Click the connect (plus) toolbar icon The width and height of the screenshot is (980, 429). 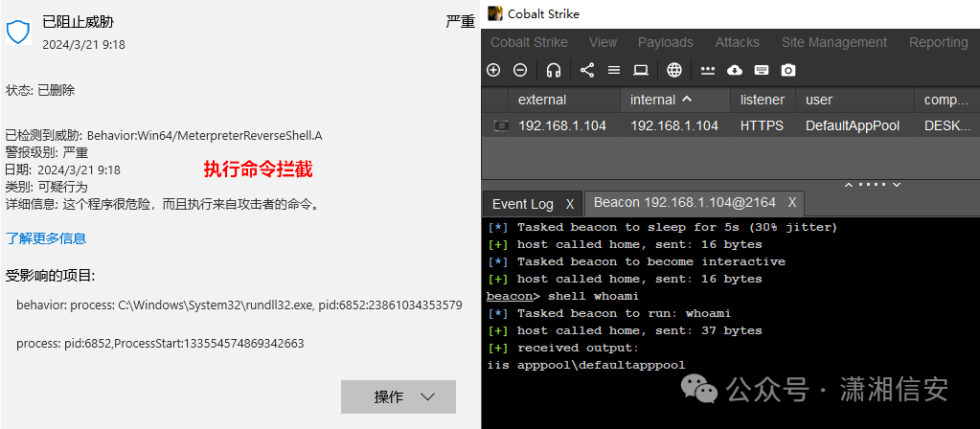[493, 70]
